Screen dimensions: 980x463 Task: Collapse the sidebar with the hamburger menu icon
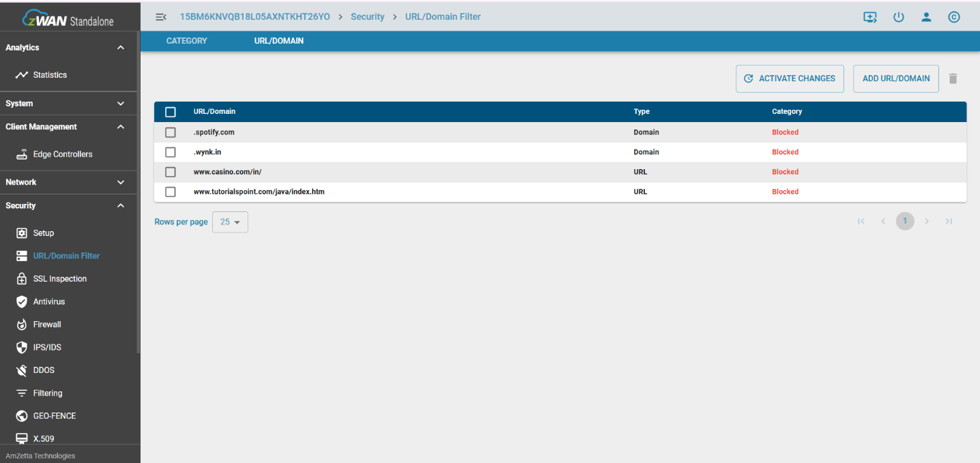coord(161,17)
